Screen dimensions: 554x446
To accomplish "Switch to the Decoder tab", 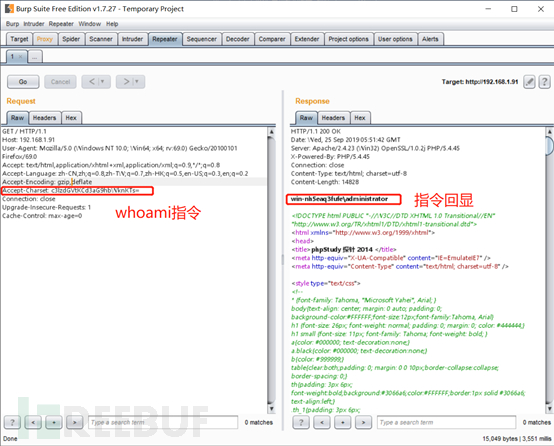I will pyautogui.click(x=237, y=39).
